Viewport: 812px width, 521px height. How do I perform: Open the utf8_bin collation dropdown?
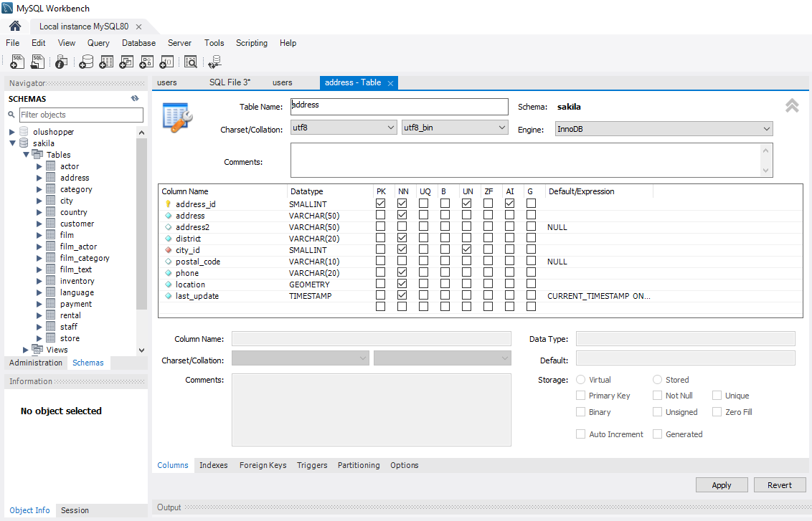click(x=455, y=128)
